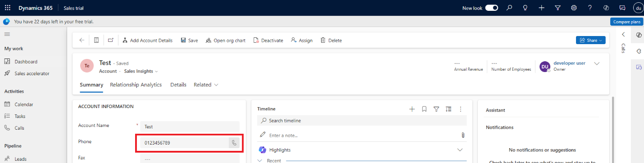Click the timeline bookmark icon
Image resolution: width=644 pixels, height=163 pixels.
point(424,109)
